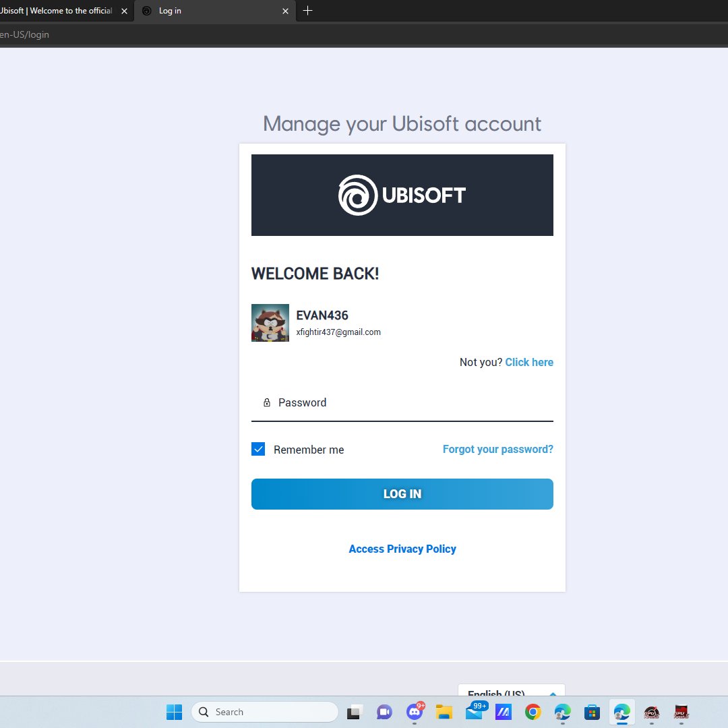
Task: Open the blue slanted-M app icon in taskbar
Action: tap(503, 712)
